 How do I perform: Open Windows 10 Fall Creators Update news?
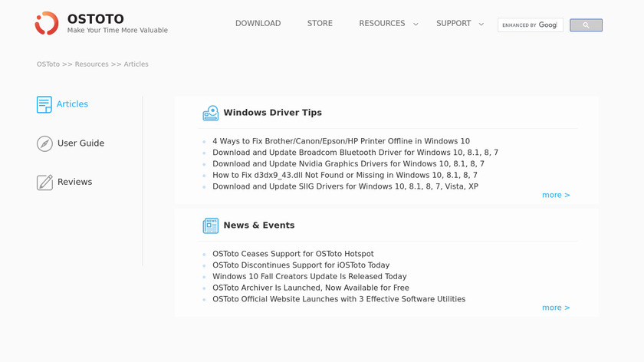coord(309,277)
